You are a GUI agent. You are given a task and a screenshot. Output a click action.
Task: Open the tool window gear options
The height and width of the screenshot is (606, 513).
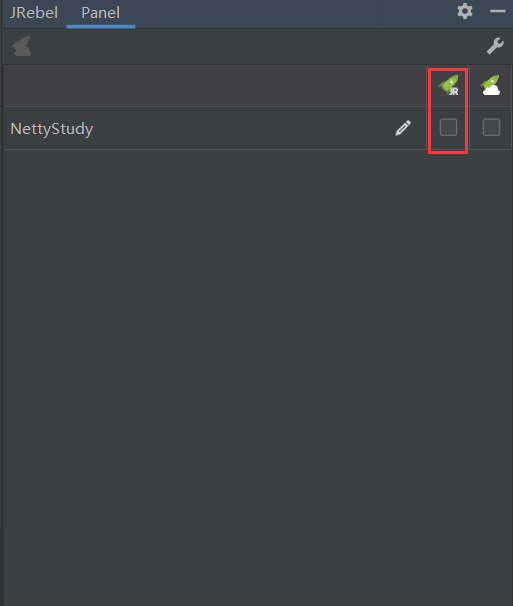(x=465, y=11)
